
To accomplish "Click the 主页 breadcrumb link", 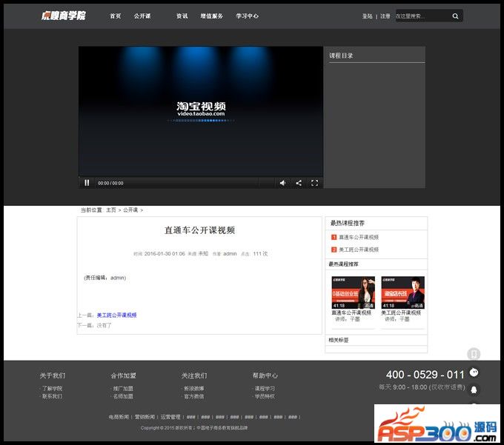I will (111, 210).
